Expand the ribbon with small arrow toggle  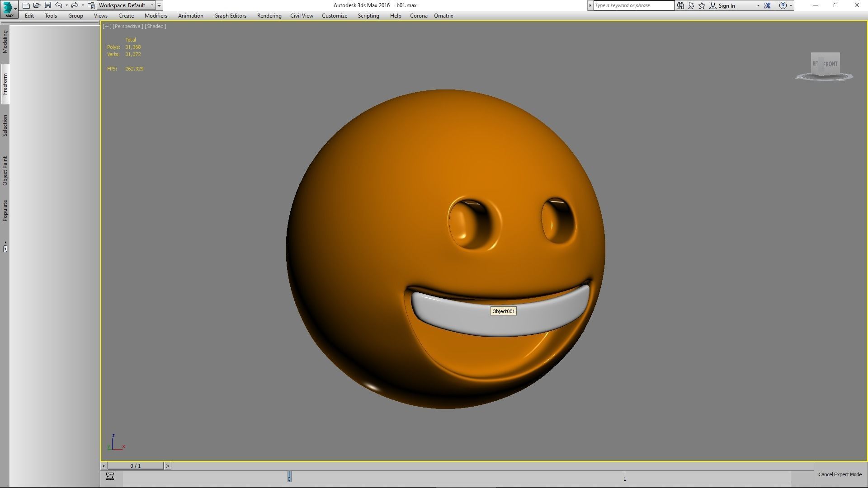click(5, 248)
